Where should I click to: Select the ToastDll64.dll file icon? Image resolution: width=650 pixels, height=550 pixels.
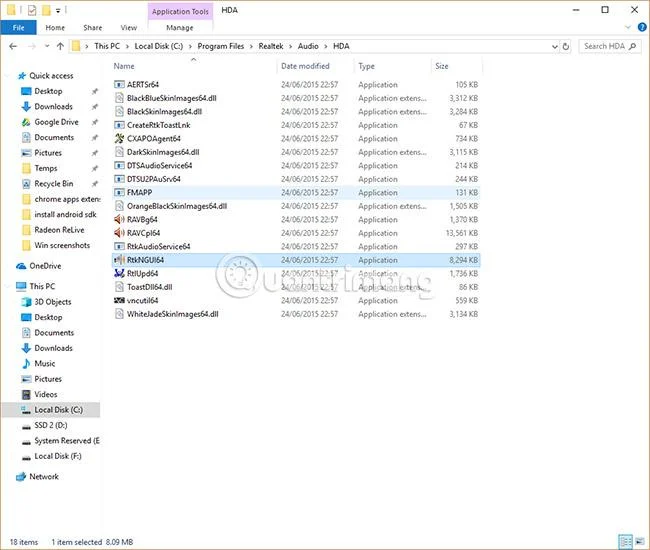tap(119, 287)
